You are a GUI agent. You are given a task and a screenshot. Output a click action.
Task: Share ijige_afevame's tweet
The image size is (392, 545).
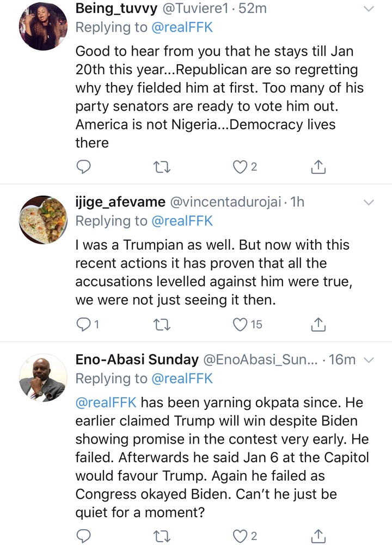click(318, 324)
